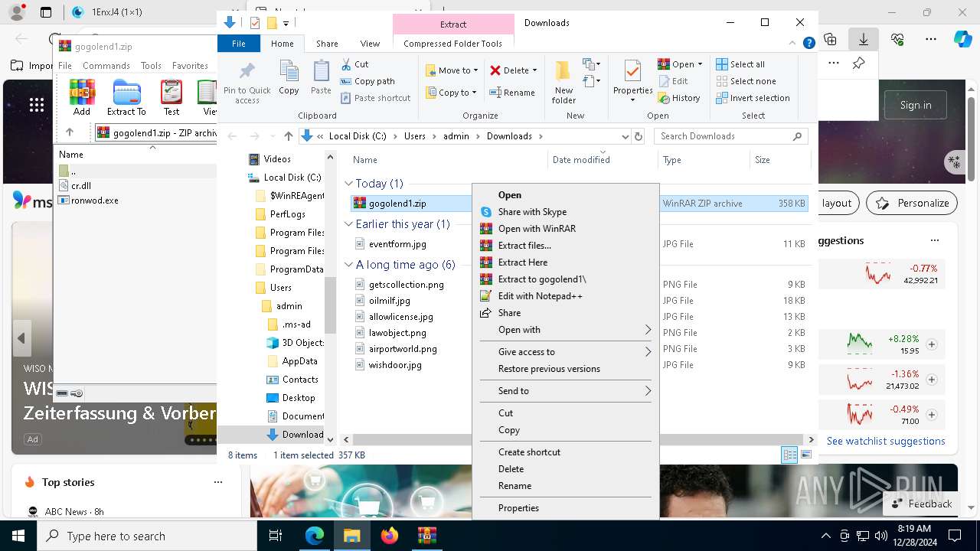Viewport: 980px width, 551px height.
Task: Click the Feedback button
Action: pyautogui.click(x=921, y=504)
